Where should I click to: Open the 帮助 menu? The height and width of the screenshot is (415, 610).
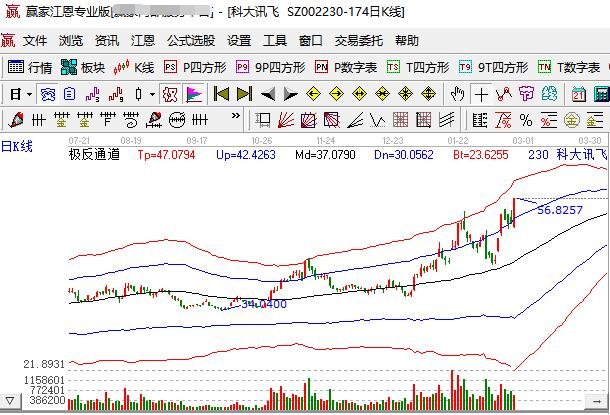tap(407, 40)
